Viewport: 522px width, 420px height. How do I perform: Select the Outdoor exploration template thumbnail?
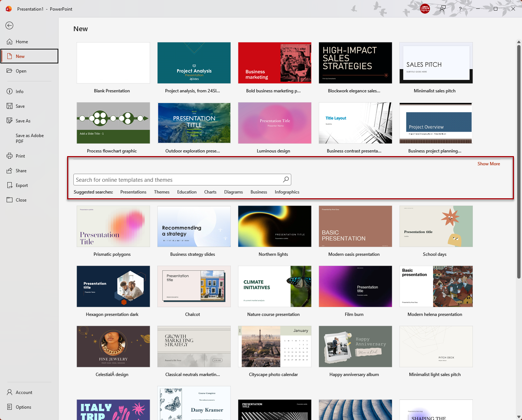pos(194,123)
